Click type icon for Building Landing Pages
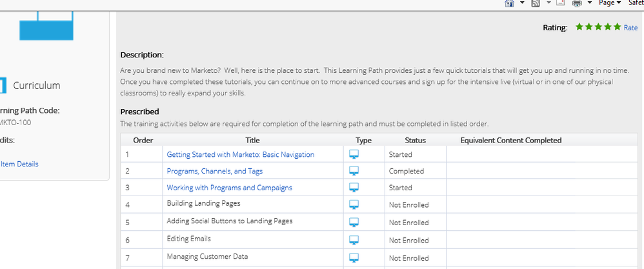Image resolution: width=644 pixels, height=269 pixels. coord(354,204)
